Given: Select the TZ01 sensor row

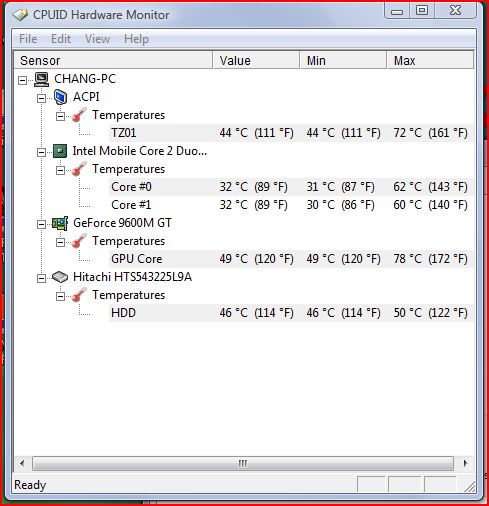Looking at the screenshot, I should [291, 133].
